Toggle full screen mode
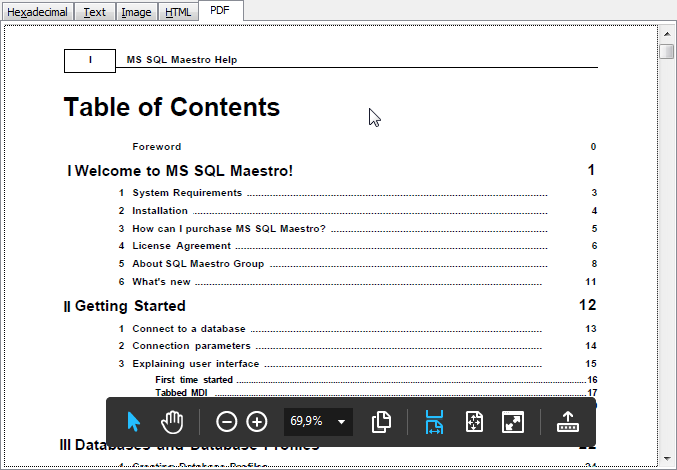Image resolution: width=677 pixels, height=470 pixels. 513,422
